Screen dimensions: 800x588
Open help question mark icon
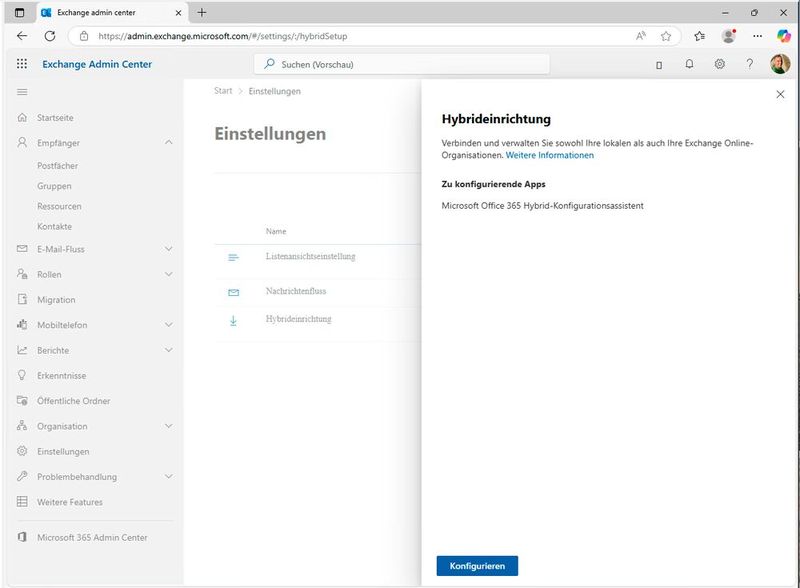pos(749,64)
